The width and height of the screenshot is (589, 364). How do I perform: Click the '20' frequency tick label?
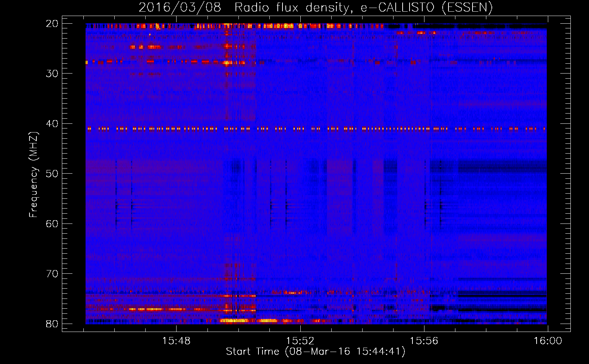(52, 24)
